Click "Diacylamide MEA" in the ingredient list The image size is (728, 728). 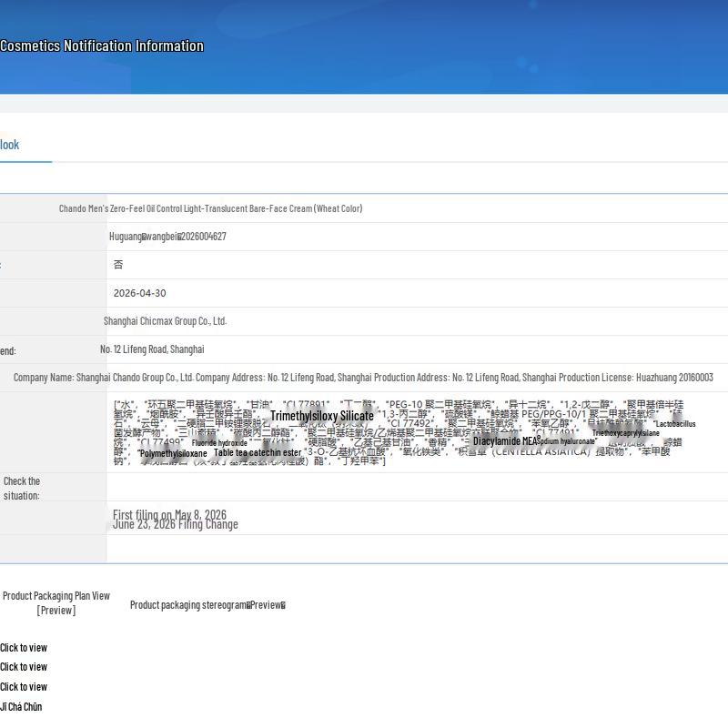505,441
